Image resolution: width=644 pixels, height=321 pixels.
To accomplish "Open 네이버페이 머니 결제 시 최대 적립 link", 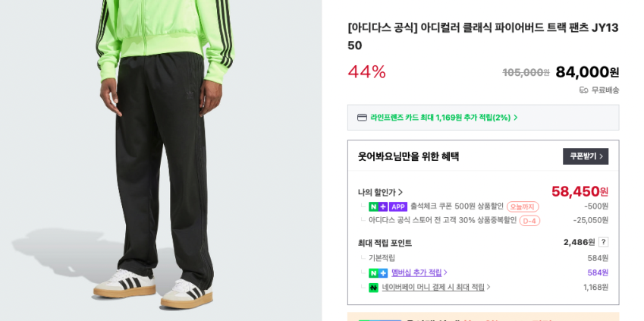I will (x=433, y=287).
